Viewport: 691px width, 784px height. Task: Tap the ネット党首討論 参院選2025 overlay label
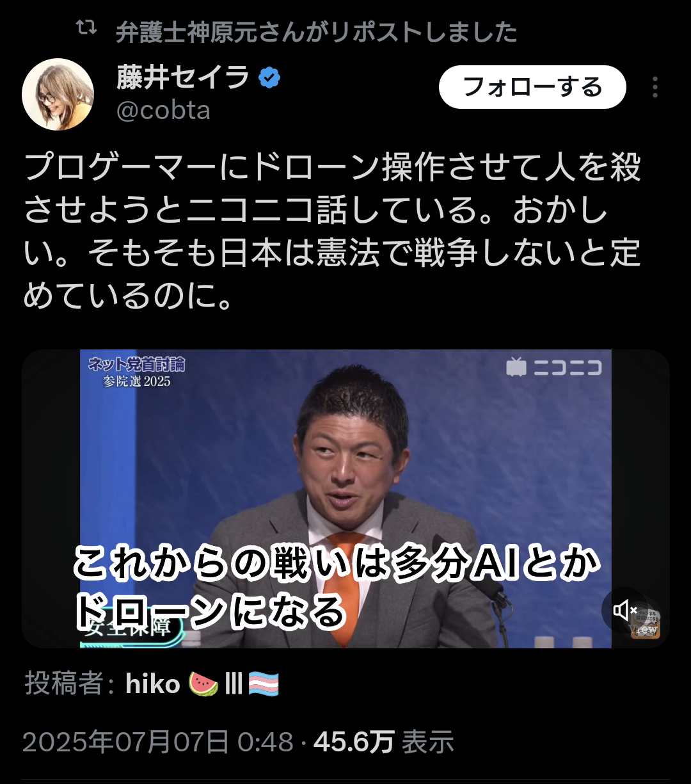[137, 372]
